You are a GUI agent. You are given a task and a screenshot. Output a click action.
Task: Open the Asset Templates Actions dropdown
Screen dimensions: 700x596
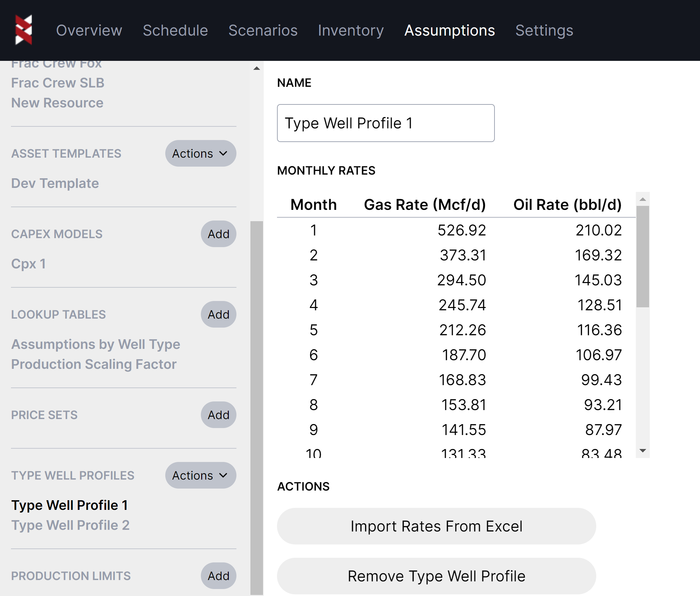coord(200,153)
